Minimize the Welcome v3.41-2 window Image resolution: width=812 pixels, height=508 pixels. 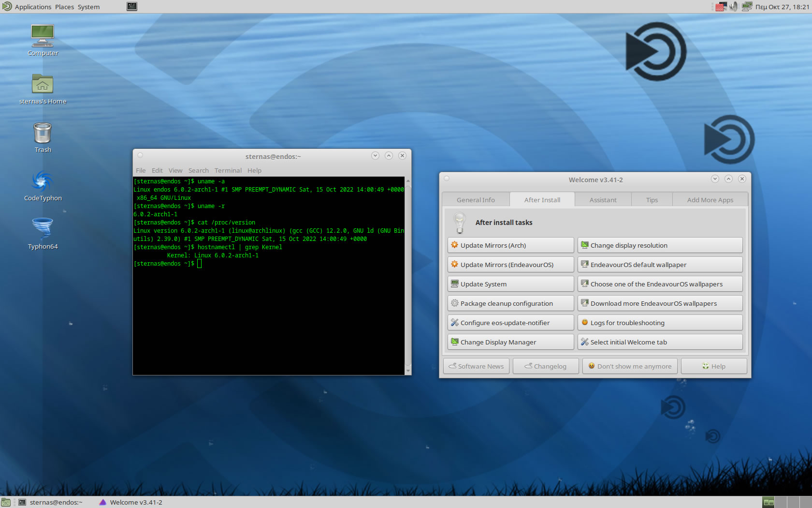pyautogui.click(x=715, y=179)
